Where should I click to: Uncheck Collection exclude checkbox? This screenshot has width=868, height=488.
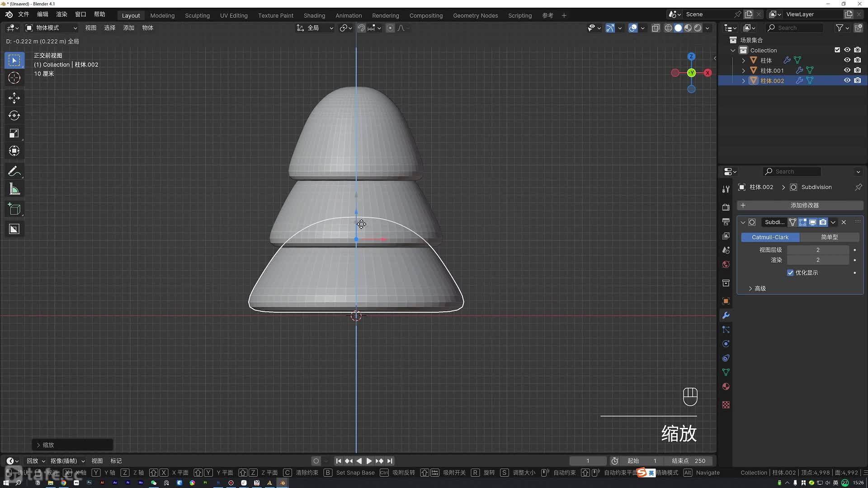point(837,50)
